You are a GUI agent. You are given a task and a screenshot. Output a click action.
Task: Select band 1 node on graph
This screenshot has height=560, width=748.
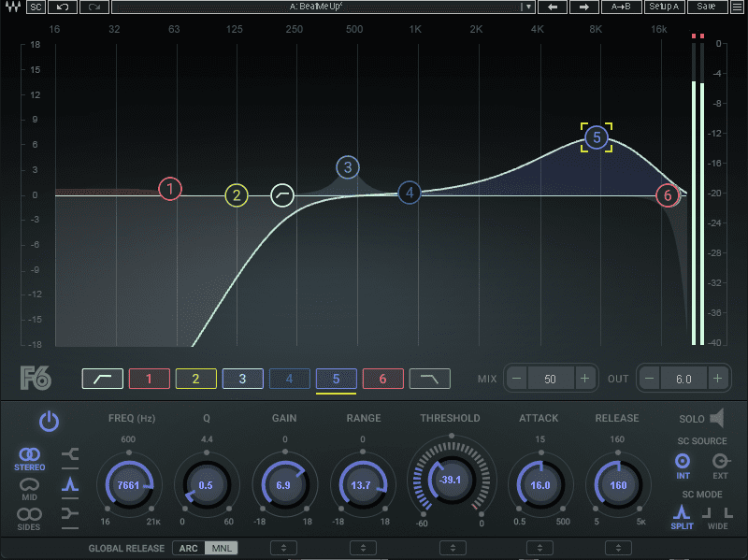pos(170,189)
